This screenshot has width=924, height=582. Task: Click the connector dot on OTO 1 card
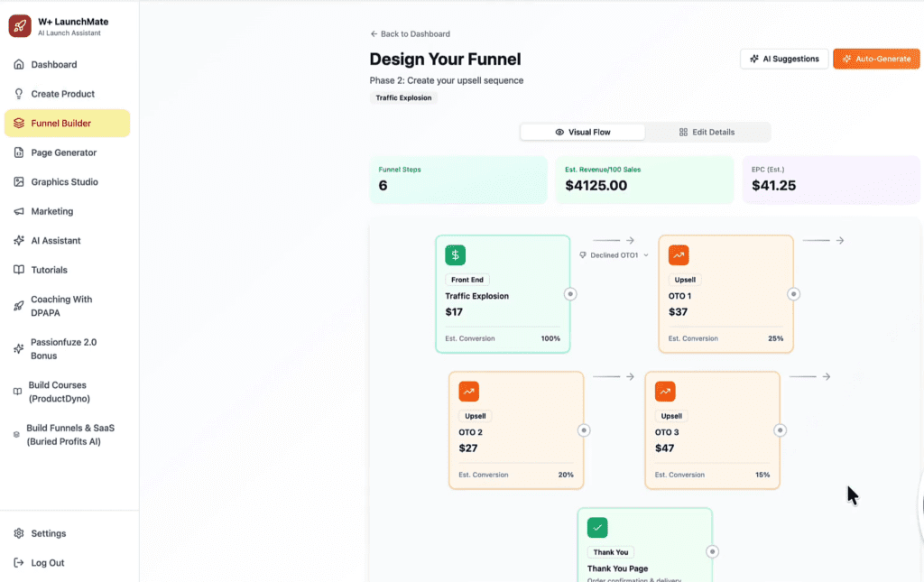793,294
